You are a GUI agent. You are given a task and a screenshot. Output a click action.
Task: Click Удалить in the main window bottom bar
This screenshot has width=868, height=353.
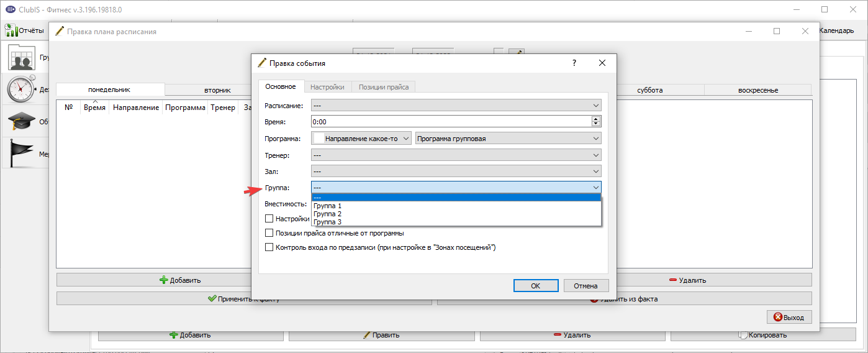pos(572,335)
